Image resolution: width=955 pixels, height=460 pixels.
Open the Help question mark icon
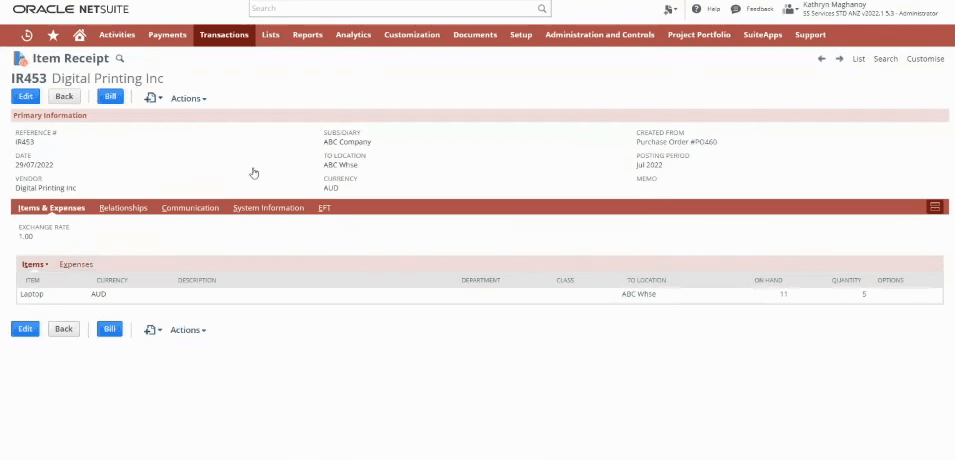[x=696, y=9]
